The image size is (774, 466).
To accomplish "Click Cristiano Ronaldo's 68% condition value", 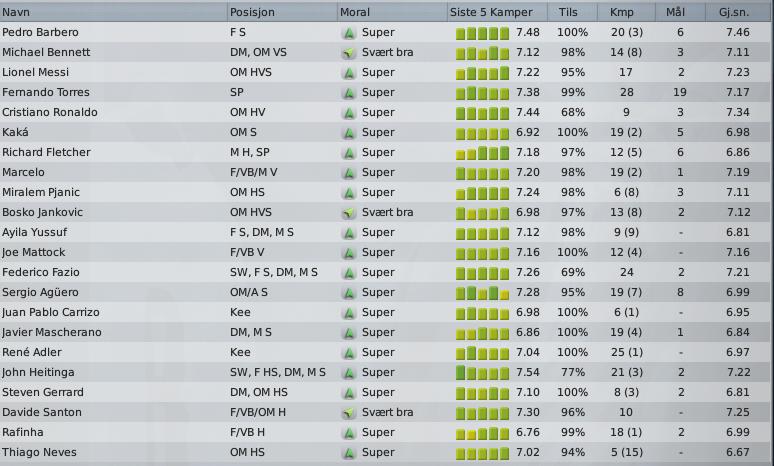I will click(573, 113).
